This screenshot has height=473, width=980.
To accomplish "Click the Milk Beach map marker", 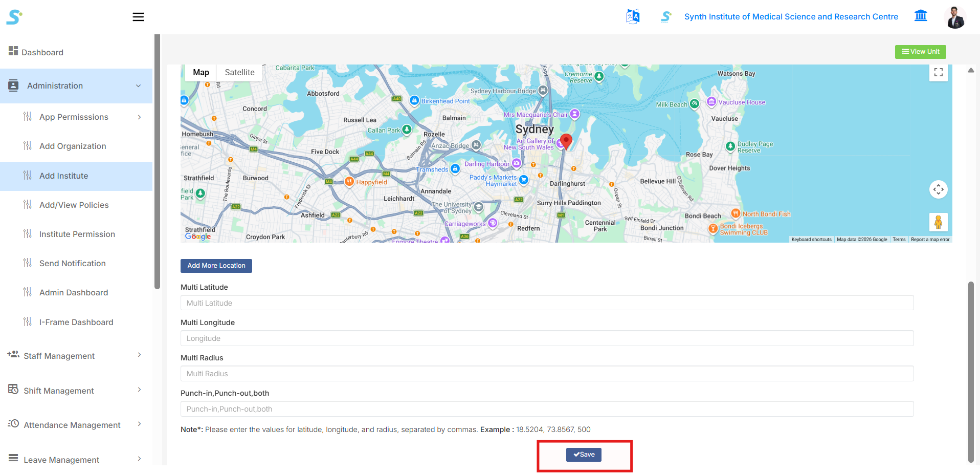I will pos(694,104).
